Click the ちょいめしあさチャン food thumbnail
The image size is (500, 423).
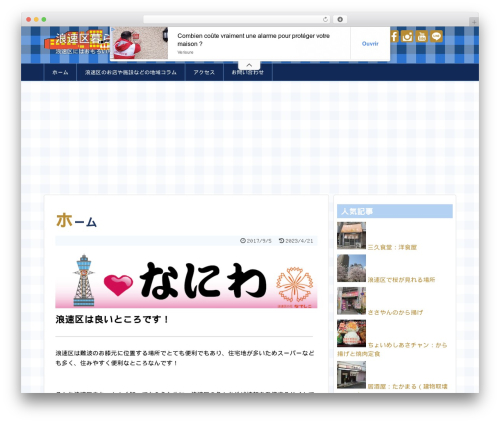(x=351, y=333)
